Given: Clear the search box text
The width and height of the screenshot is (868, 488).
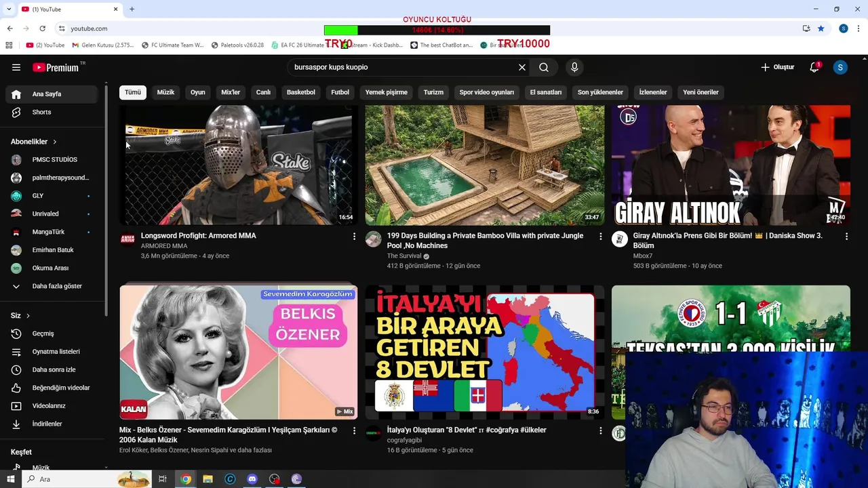Looking at the screenshot, I should (x=522, y=67).
